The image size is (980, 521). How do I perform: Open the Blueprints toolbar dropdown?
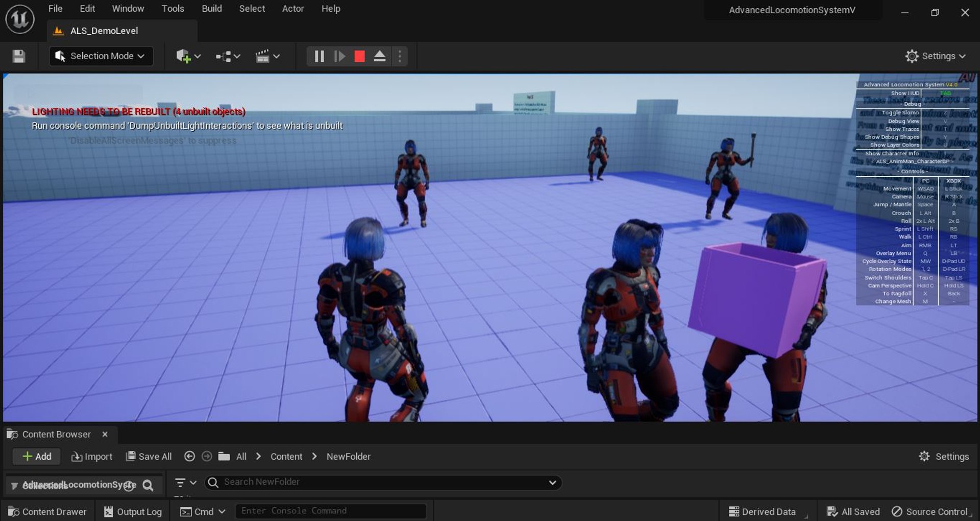click(x=228, y=56)
